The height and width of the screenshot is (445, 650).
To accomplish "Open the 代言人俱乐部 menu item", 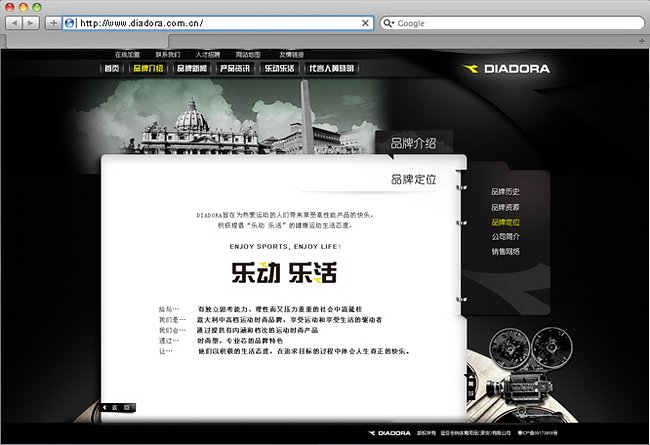I will tap(331, 68).
